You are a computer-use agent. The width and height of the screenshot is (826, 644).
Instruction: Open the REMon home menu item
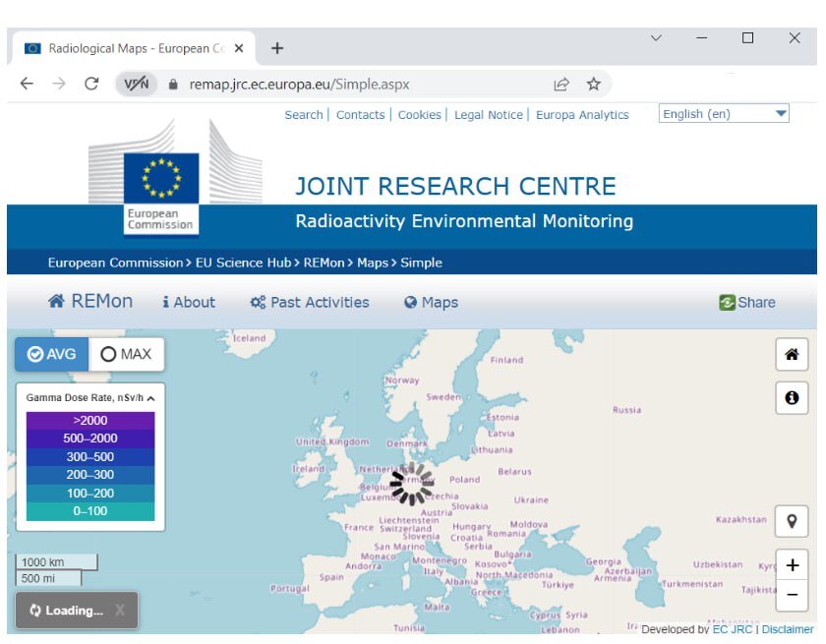pyautogui.click(x=90, y=302)
